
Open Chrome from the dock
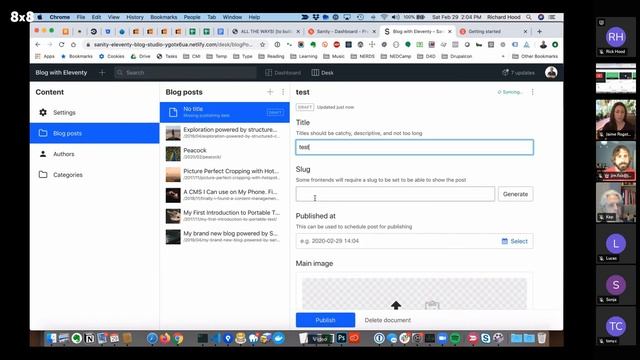(178, 338)
